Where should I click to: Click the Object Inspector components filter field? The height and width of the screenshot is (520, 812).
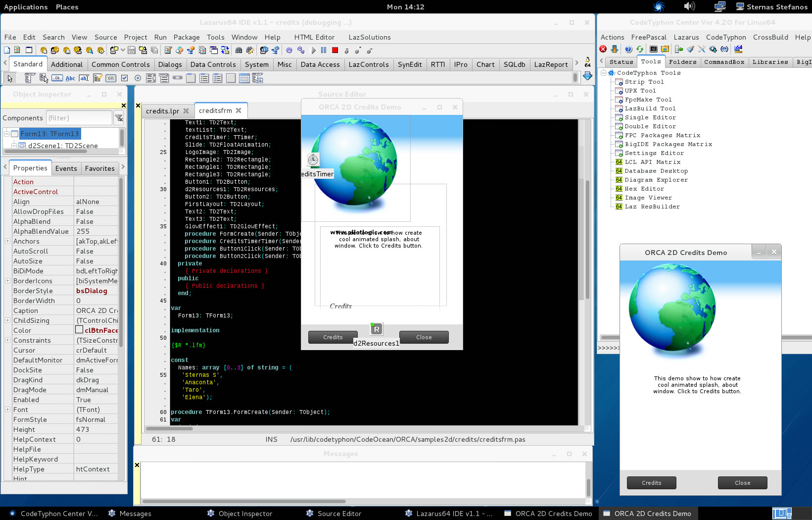pos(79,118)
